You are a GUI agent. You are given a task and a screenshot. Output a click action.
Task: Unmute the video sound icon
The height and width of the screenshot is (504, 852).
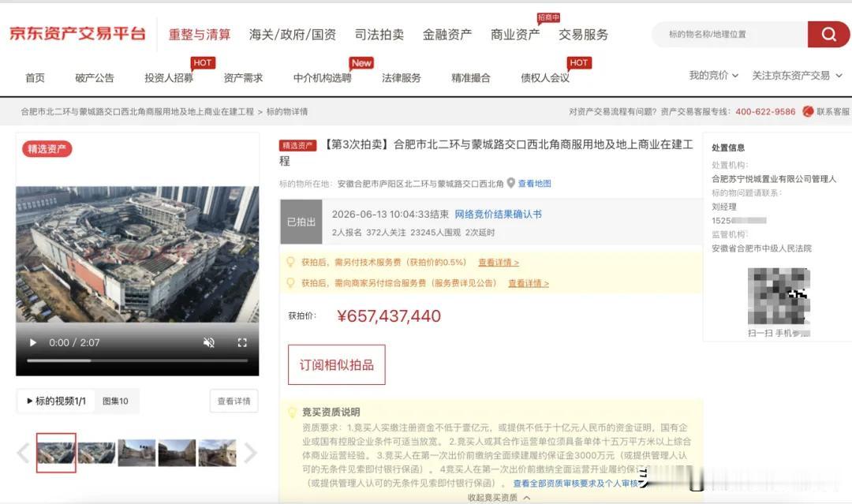click(x=208, y=342)
